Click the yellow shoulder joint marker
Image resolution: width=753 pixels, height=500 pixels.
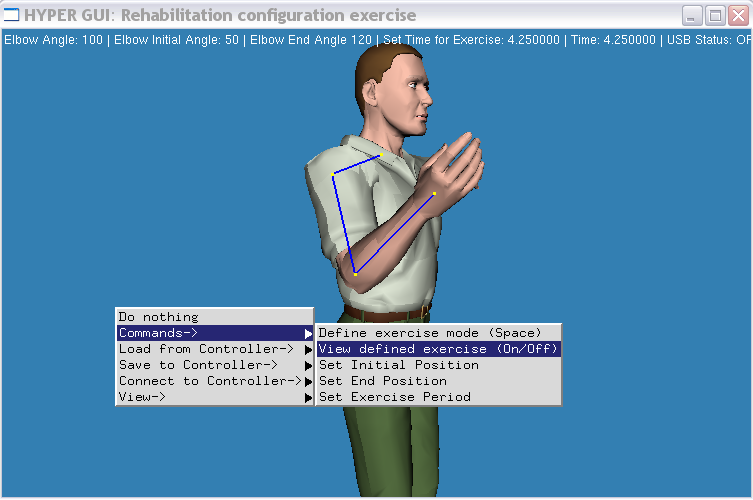333,174
